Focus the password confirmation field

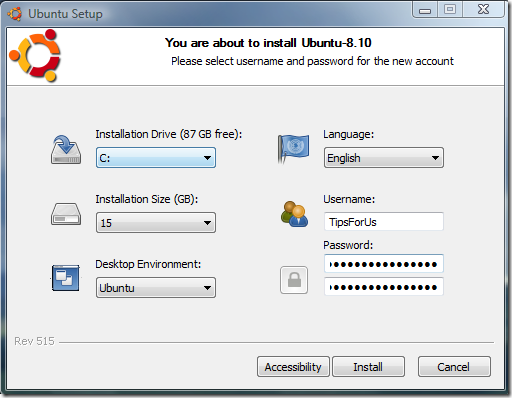(384, 286)
